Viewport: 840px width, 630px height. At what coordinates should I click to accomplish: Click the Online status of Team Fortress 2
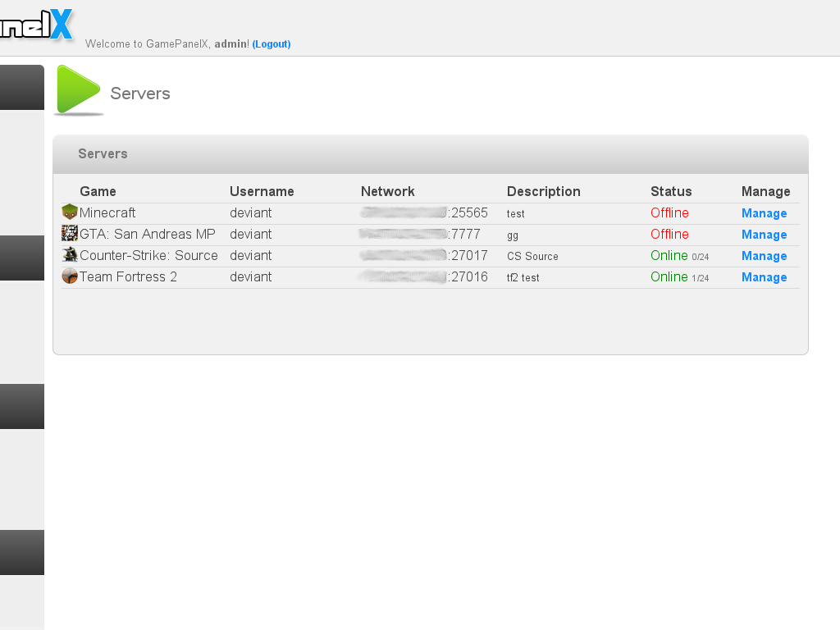669,277
